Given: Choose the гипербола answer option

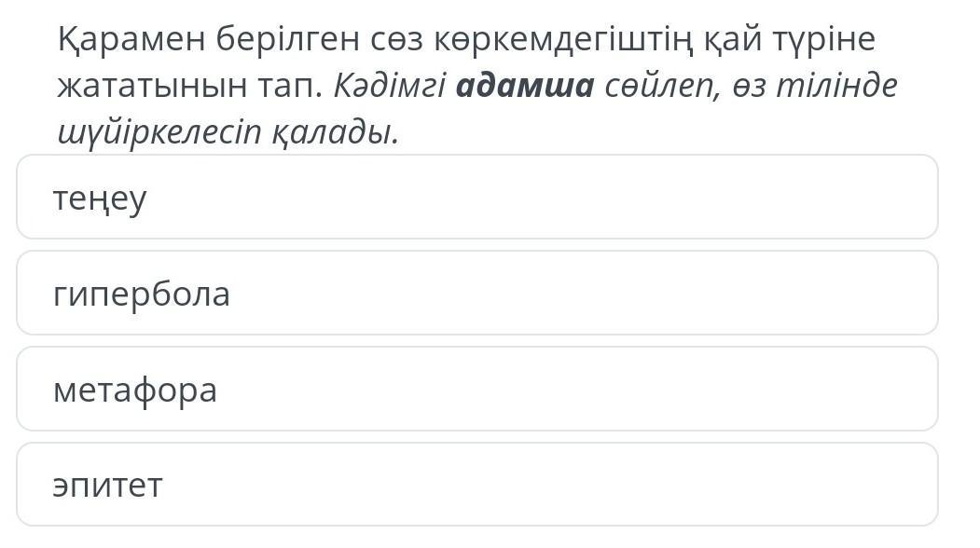Looking at the screenshot, I should click(476, 293).
